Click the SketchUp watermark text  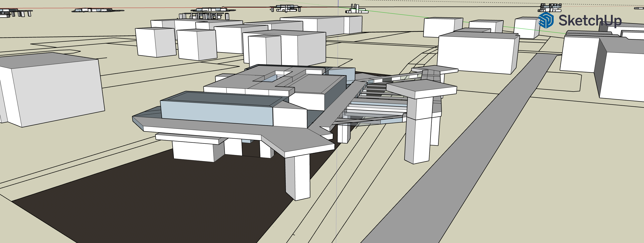[590, 20]
